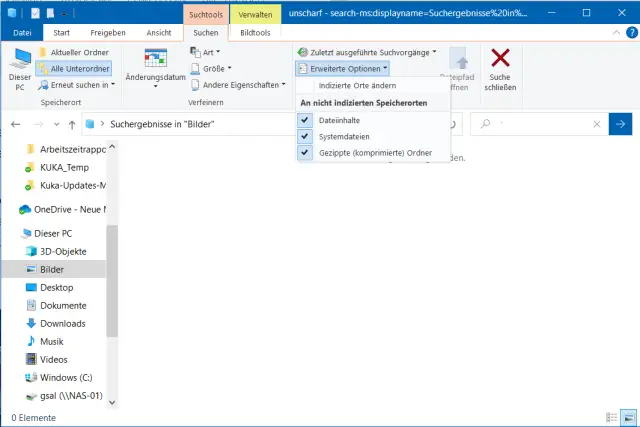
Task: Open the Videos folder
Action: click(x=47, y=359)
